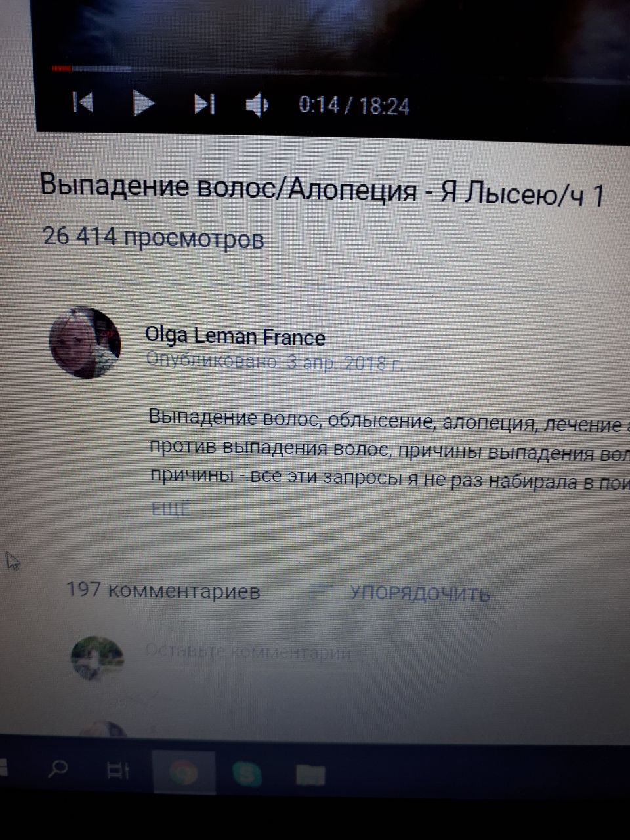This screenshot has width=630, height=840.
Task: Focus the Оставьте комментарий input field
Action: (x=367, y=653)
